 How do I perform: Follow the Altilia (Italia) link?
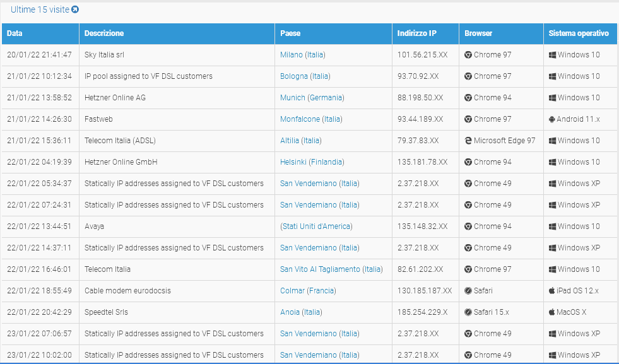pyautogui.click(x=301, y=141)
